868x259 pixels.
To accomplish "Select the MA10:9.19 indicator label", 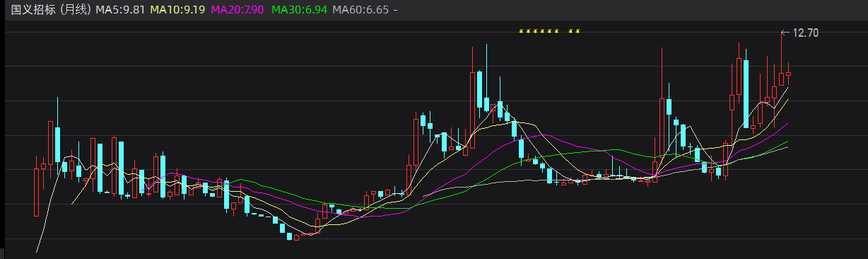I will (x=177, y=11).
